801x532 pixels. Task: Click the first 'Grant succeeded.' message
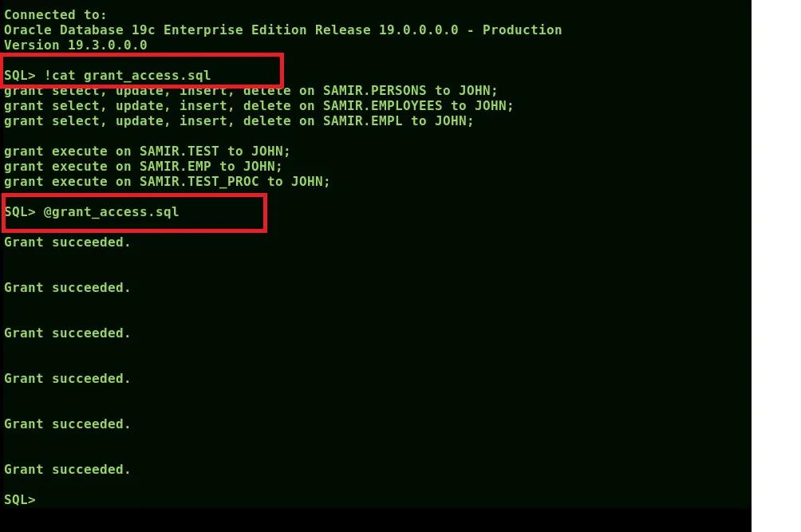click(x=68, y=242)
